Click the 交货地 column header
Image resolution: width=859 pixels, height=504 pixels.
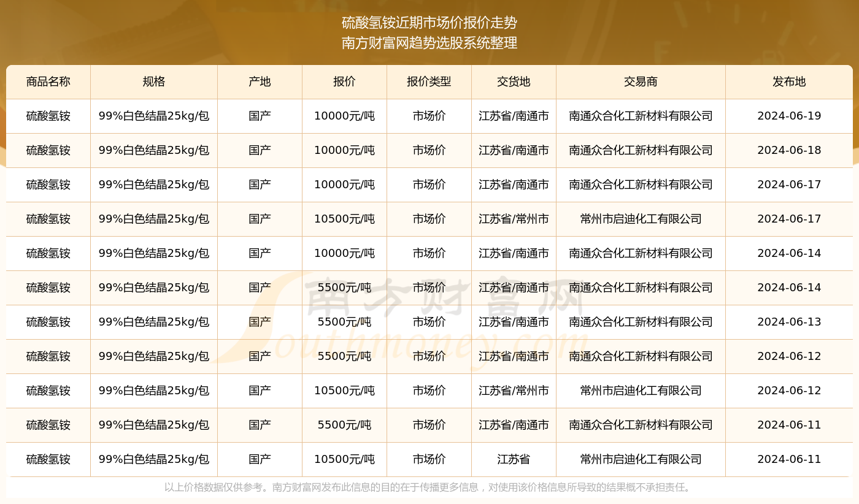pos(514,82)
